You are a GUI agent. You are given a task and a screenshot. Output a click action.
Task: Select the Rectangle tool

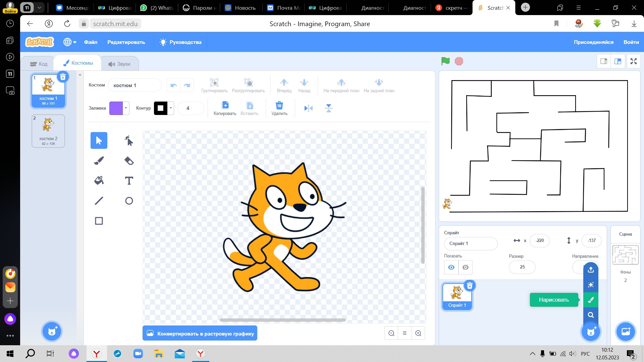pos(99,221)
